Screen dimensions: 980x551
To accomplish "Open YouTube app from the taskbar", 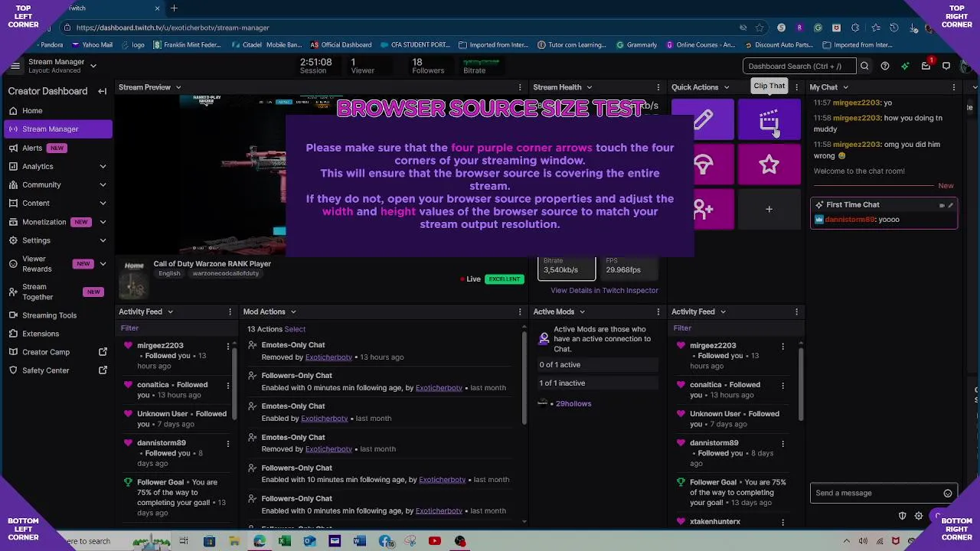I will point(434,541).
